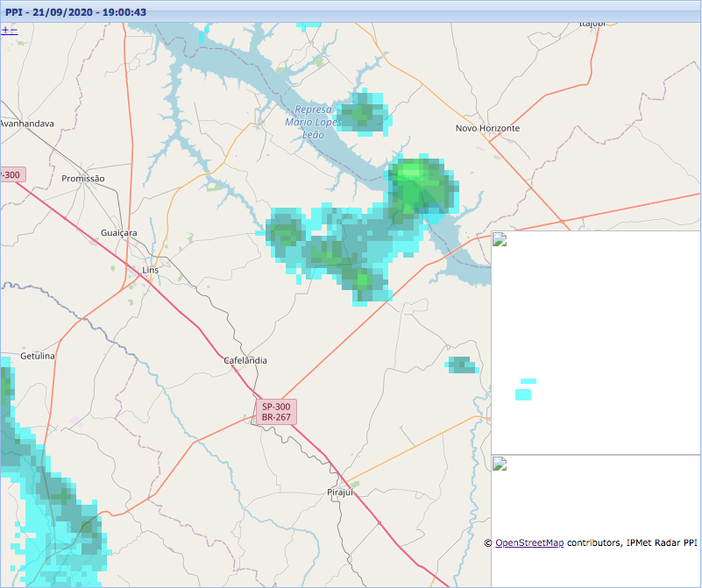Viewport: 702px width, 588px height.
Task: Click the Novo Horizonte label
Action: coord(487,128)
